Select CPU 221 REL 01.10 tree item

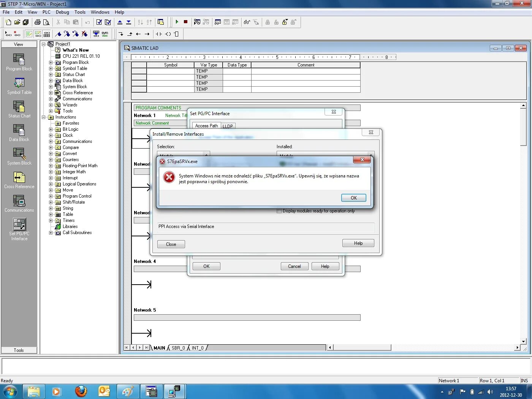pos(81,56)
